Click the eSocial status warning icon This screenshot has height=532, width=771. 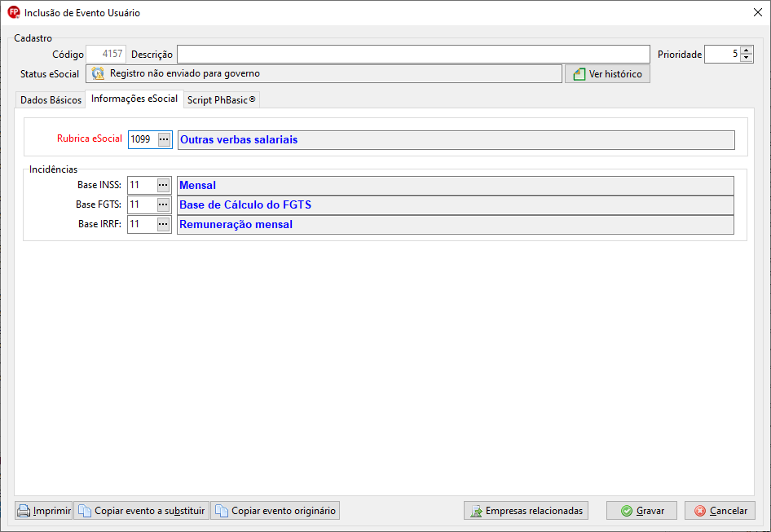(x=98, y=74)
